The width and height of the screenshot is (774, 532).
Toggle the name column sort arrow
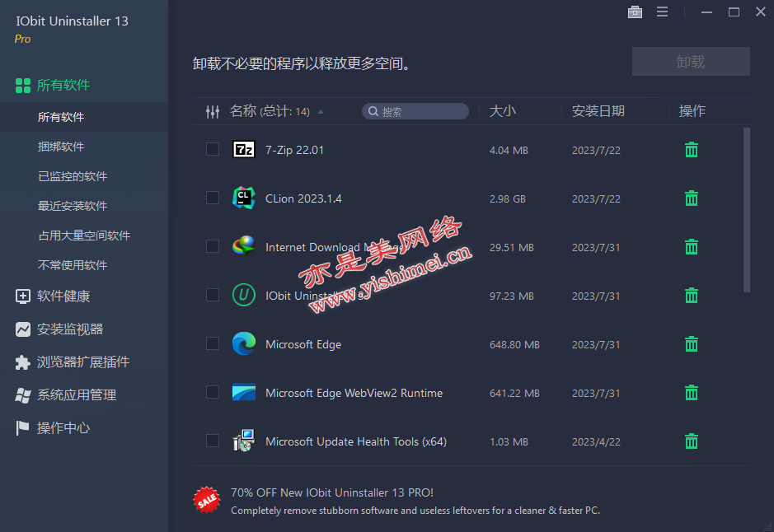tap(321, 112)
